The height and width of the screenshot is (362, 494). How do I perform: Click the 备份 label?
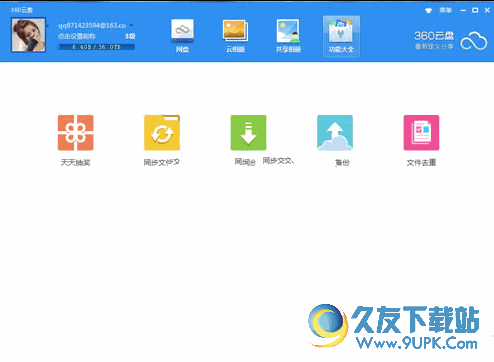(342, 162)
